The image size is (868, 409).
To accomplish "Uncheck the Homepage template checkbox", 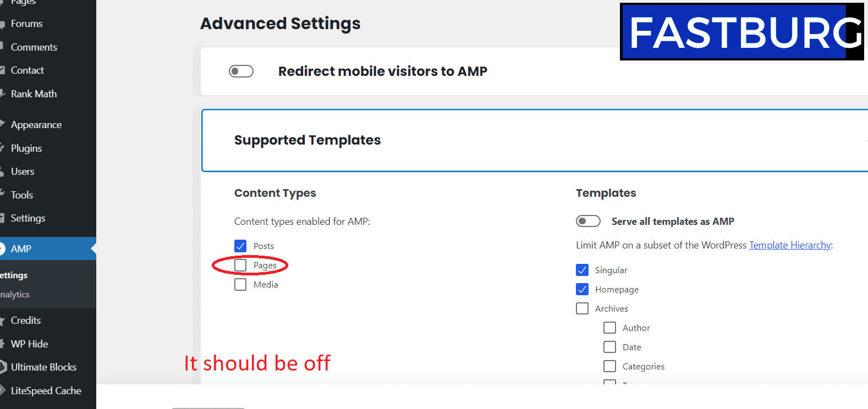I will coord(582,289).
